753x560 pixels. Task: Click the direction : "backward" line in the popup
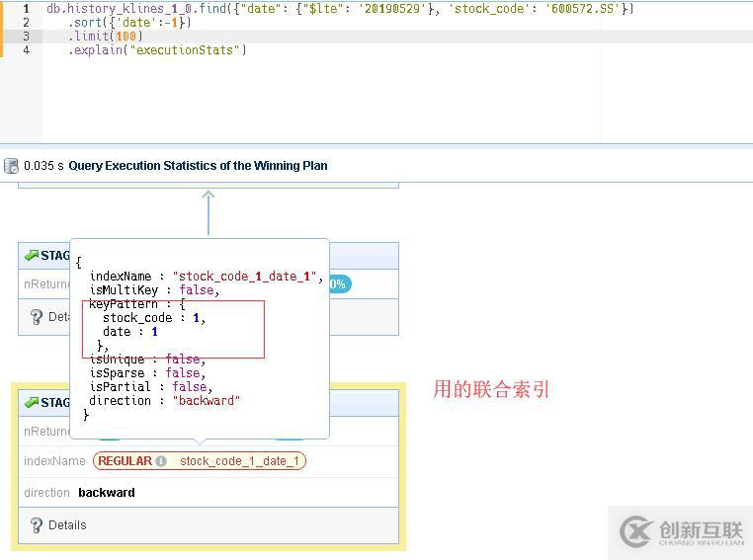click(x=165, y=401)
